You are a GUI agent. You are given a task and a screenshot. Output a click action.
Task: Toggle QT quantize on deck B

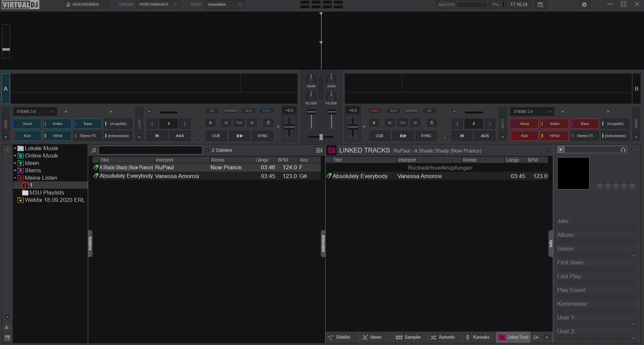tap(429, 111)
